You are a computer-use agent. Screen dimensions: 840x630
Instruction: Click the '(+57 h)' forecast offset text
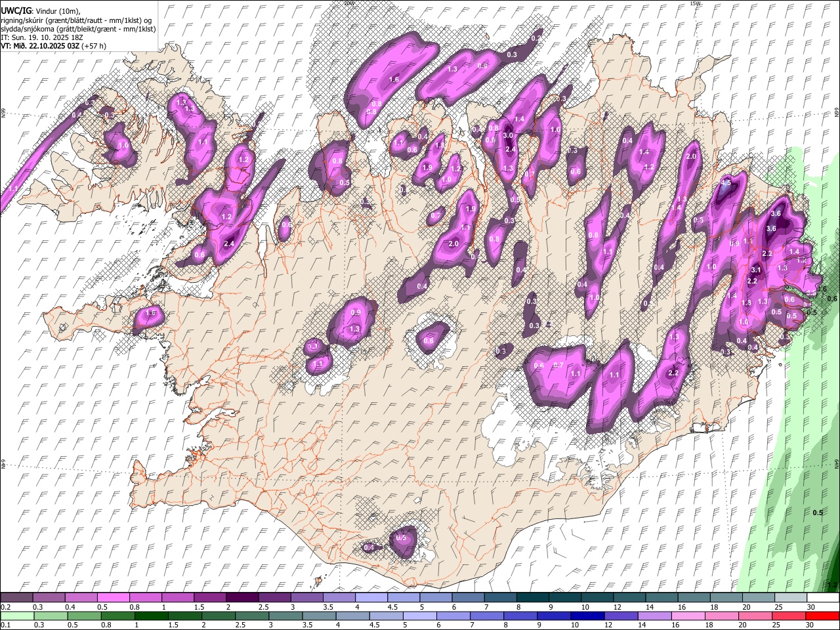coord(94,46)
